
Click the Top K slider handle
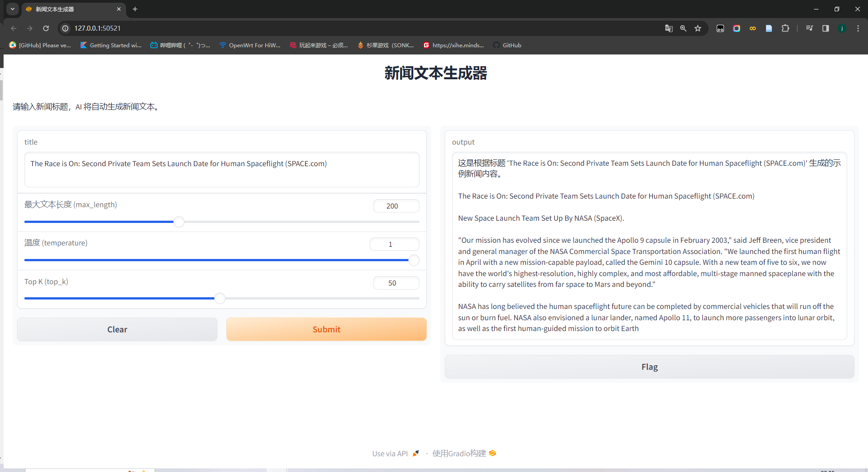coord(220,298)
